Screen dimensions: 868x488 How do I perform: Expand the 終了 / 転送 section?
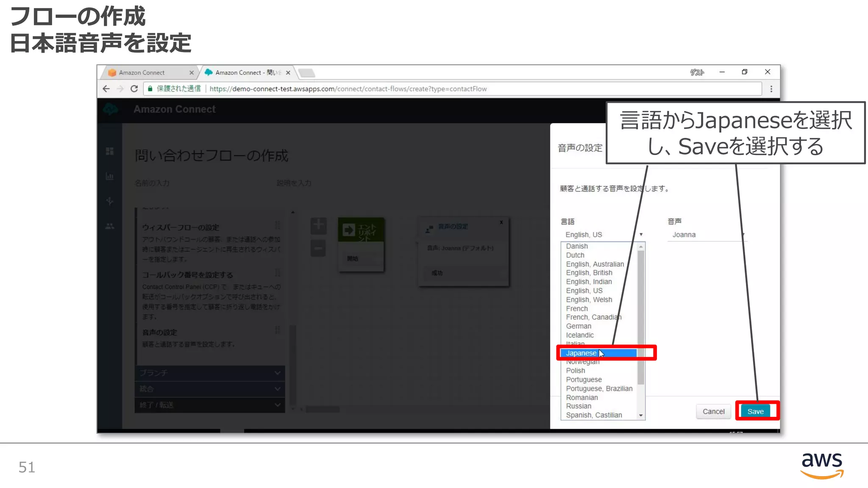(210, 405)
